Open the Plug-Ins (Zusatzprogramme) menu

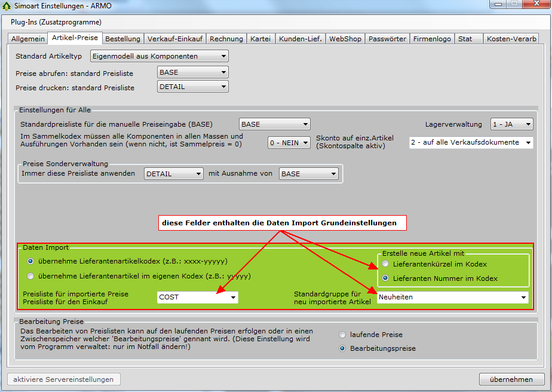tap(56, 22)
